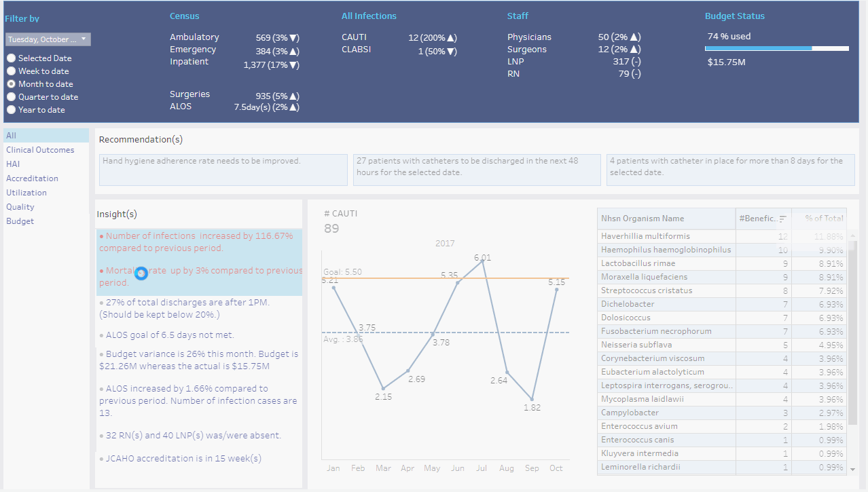Click the scroll-up arrow of organism table
The height and width of the screenshot is (492, 868).
point(852,235)
